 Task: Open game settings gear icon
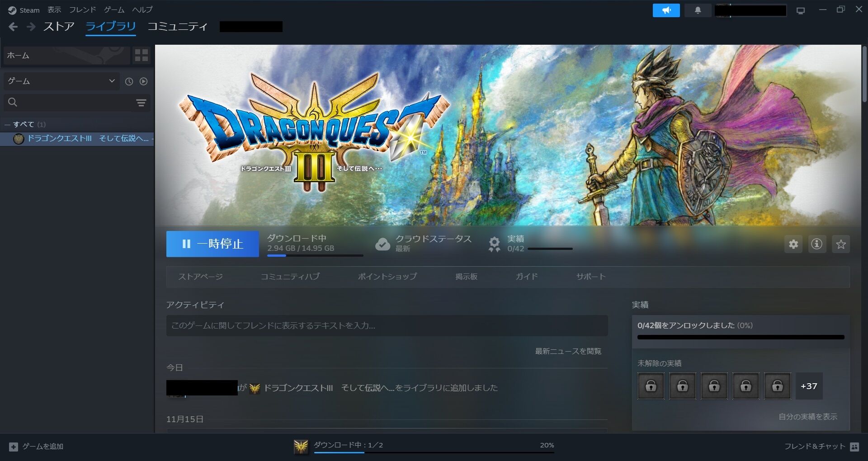[x=793, y=244]
